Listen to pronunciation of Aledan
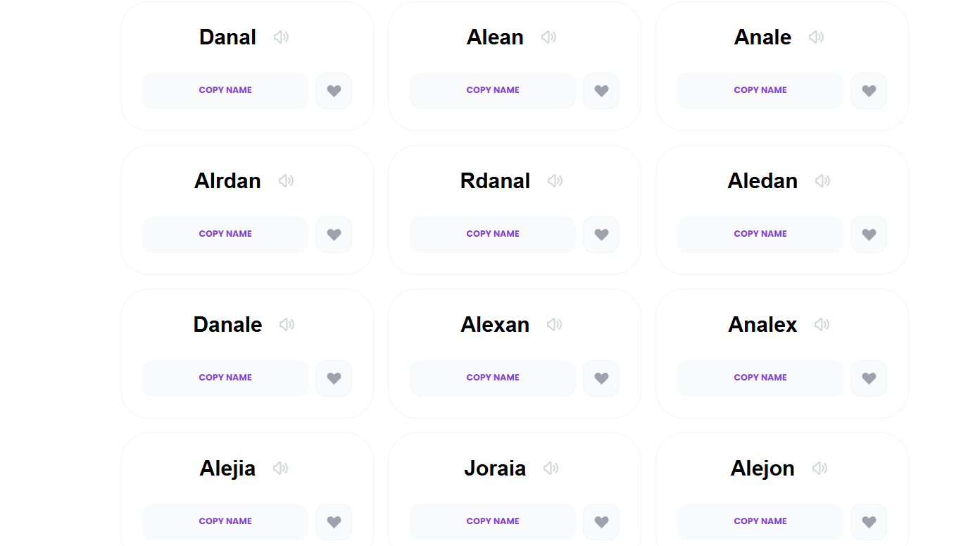The image size is (980, 546). click(822, 180)
